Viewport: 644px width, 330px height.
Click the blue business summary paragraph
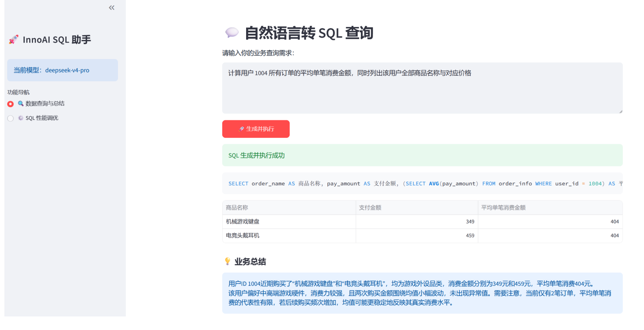tap(422, 293)
